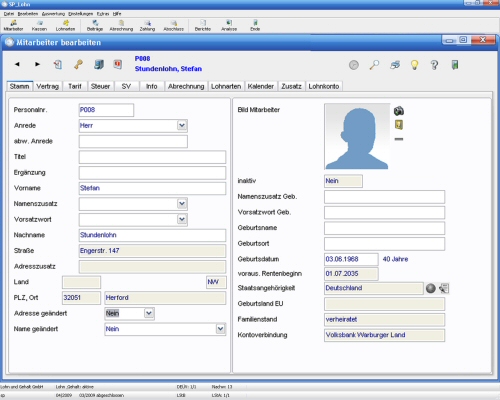
Task: Click the globe icon next to Staatsangehörigkeit
Action: click(431, 288)
